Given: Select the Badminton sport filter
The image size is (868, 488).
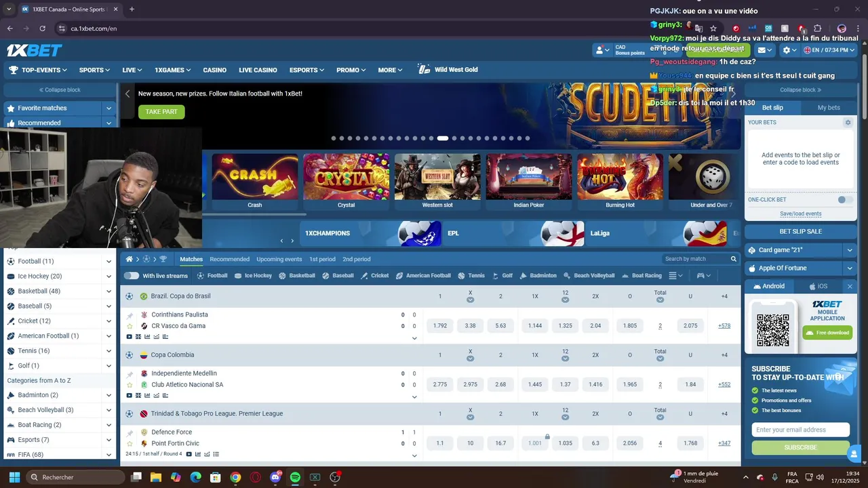Looking at the screenshot, I should coord(538,276).
